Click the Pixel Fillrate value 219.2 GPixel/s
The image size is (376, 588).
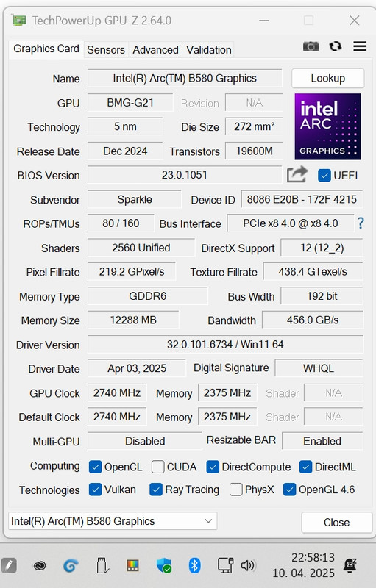pos(132,272)
